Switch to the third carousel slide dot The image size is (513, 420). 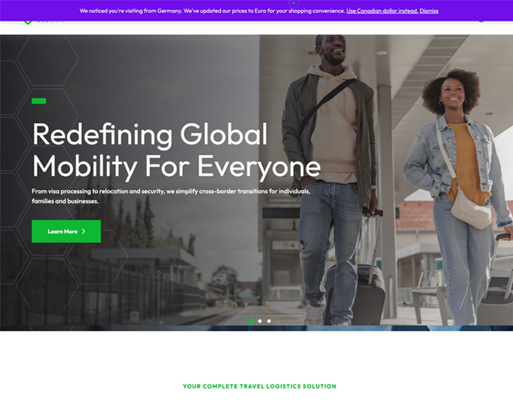point(269,321)
